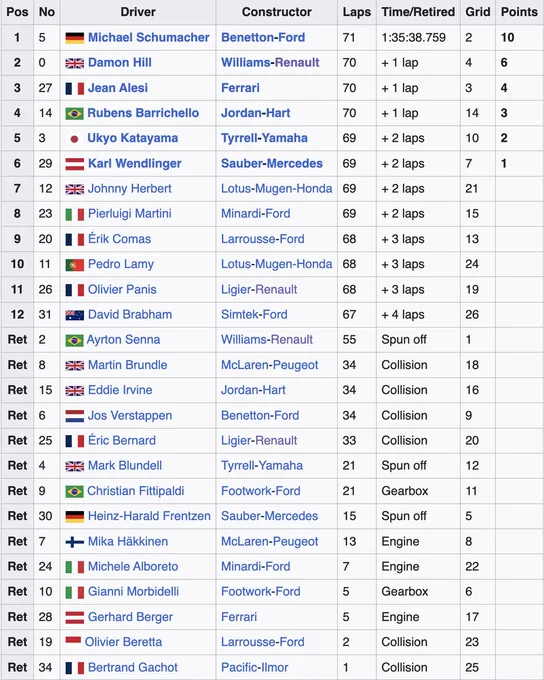544x680 pixels.
Task: Click Brazilian flag beside Rubens Barrichello
Action: (75, 114)
